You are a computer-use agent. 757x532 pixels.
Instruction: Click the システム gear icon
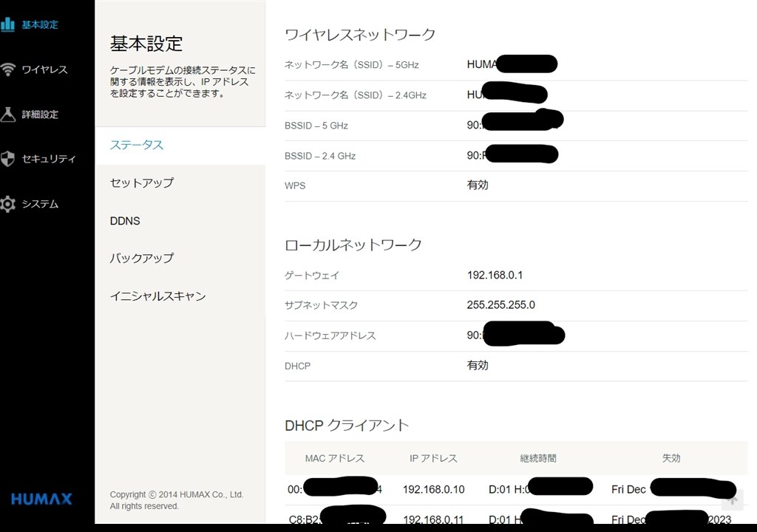(x=7, y=204)
